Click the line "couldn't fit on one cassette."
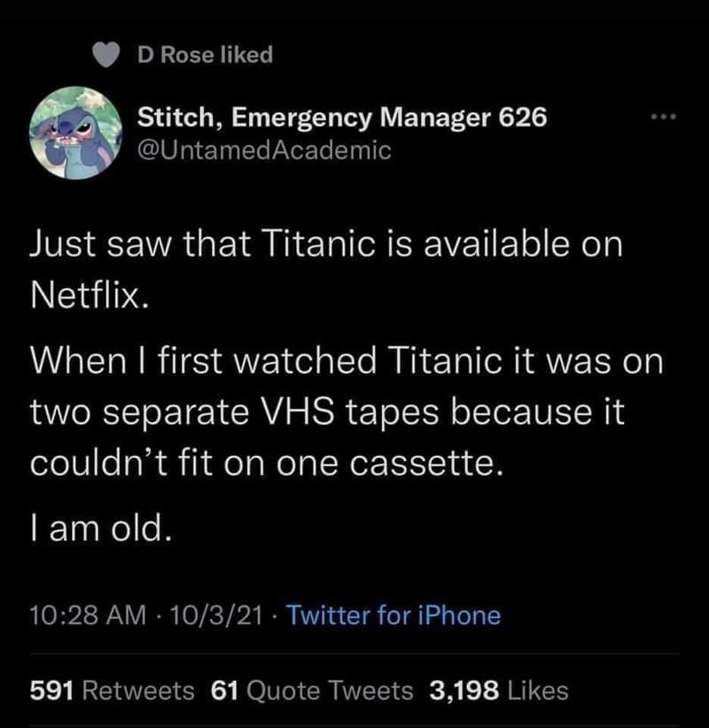709x728 pixels. point(267,463)
